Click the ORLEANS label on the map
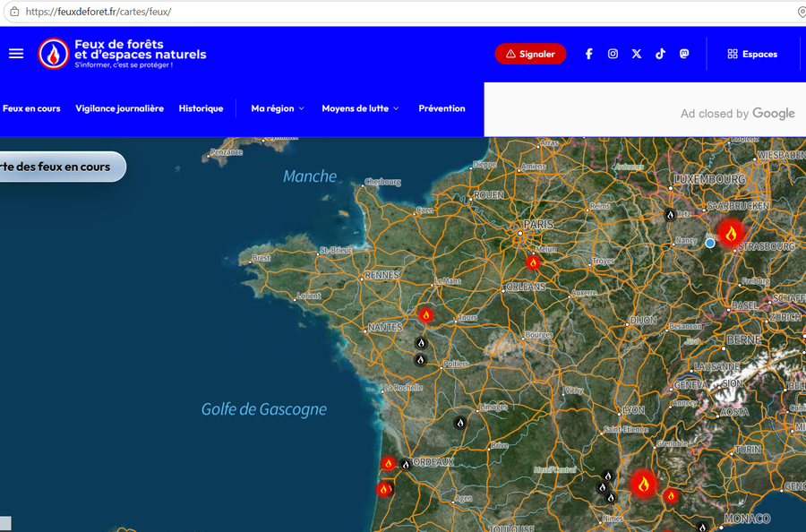The height and width of the screenshot is (532, 806). coord(526,287)
